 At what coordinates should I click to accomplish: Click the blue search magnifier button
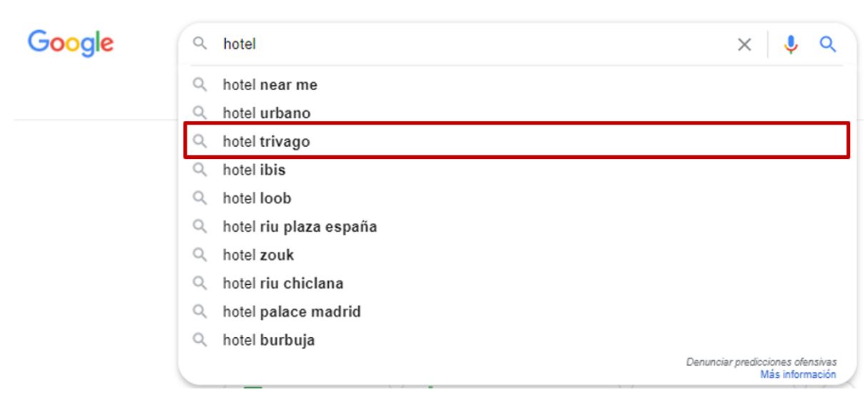point(827,44)
